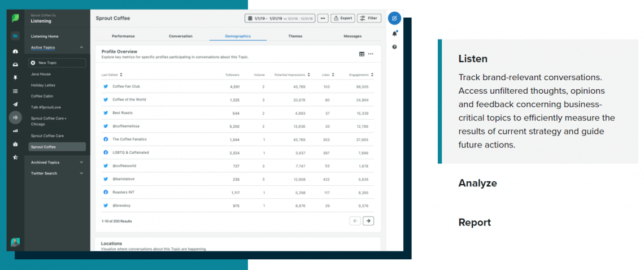The width and height of the screenshot is (644, 270).
Task: Switch to the Themes tab
Action: click(295, 36)
